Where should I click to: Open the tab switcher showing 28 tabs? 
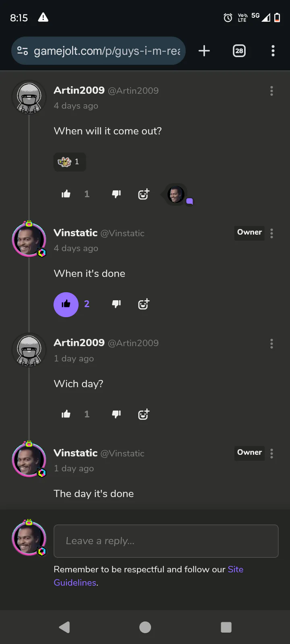[239, 51]
